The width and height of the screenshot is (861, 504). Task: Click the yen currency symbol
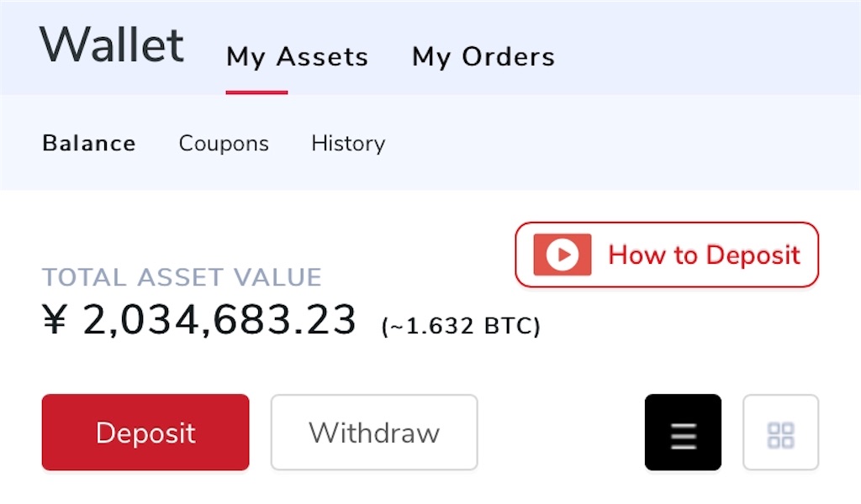[x=55, y=319]
